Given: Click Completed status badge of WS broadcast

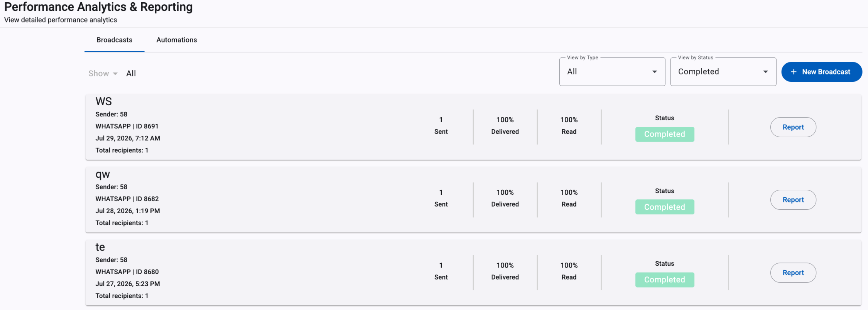Looking at the screenshot, I should pyautogui.click(x=665, y=134).
